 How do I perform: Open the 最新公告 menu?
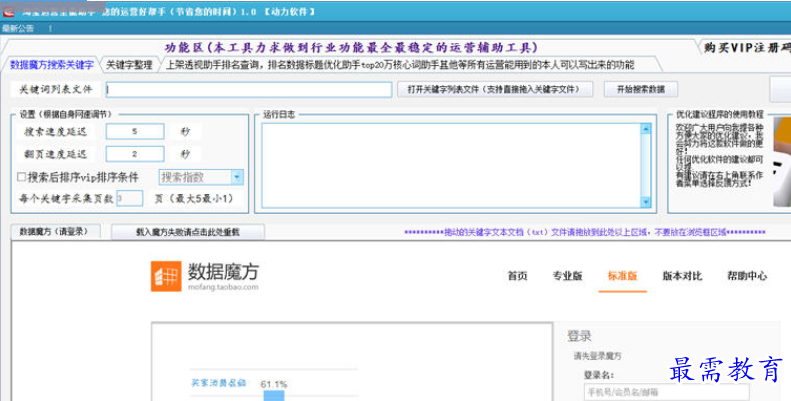tap(18, 29)
